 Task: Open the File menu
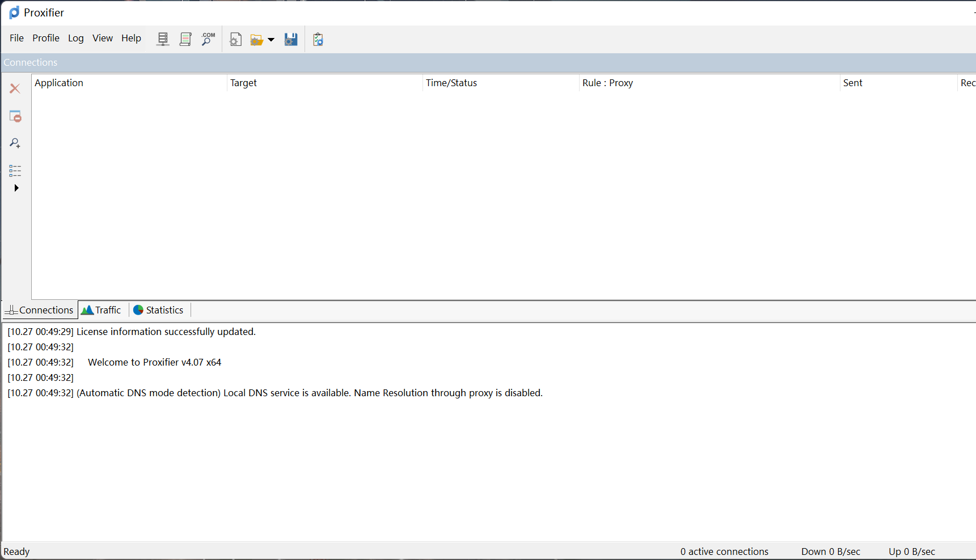16,38
